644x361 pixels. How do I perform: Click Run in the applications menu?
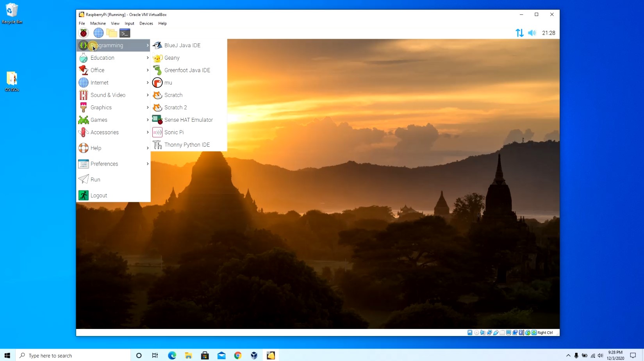(95, 180)
